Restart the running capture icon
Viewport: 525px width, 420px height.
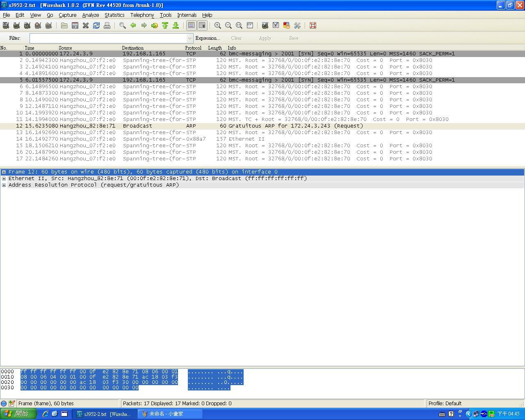click(48, 25)
